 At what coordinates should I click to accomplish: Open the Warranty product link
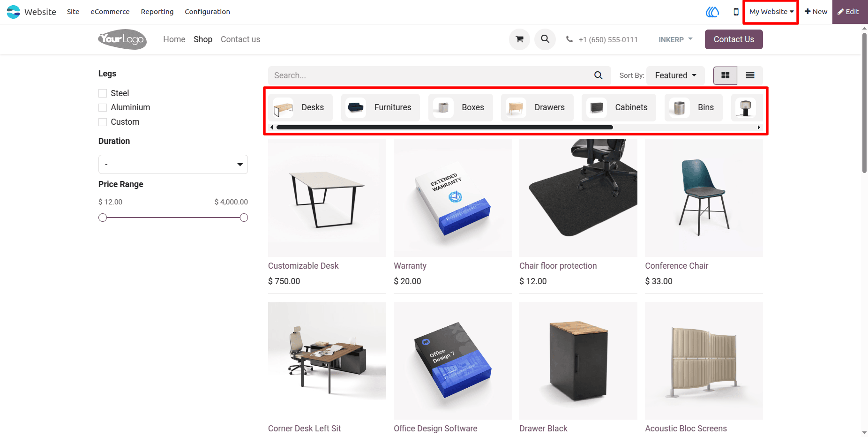[x=410, y=266]
